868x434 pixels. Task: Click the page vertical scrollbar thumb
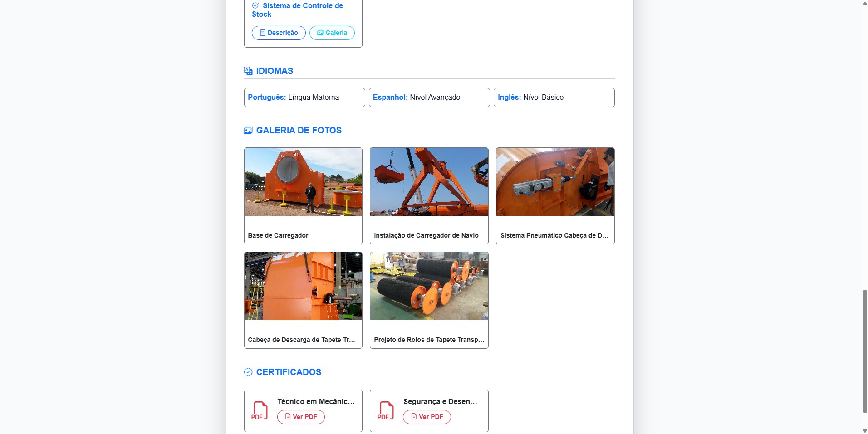pos(864,351)
